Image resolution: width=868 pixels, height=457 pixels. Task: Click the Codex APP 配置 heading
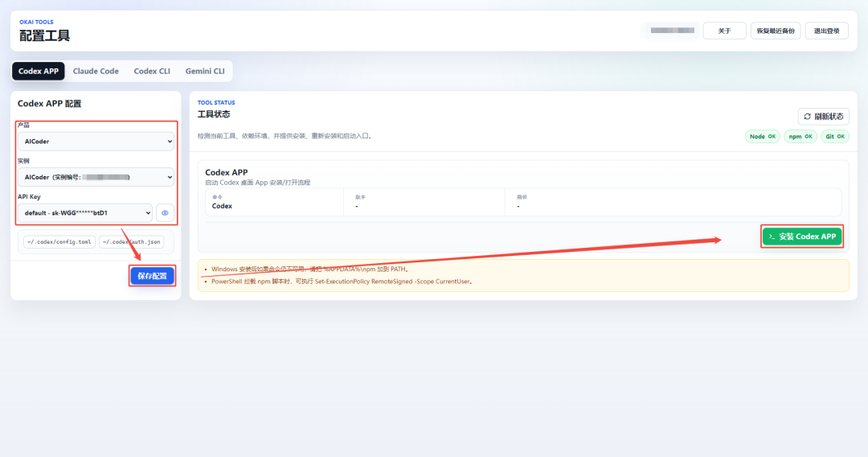49,104
